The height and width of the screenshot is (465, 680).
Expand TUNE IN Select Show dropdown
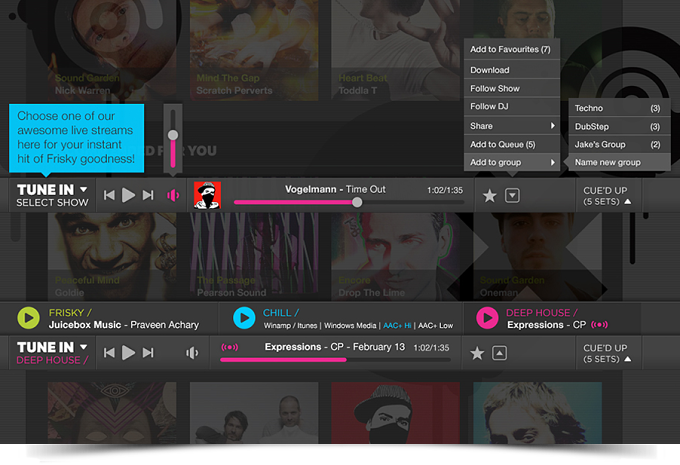pyautogui.click(x=83, y=190)
